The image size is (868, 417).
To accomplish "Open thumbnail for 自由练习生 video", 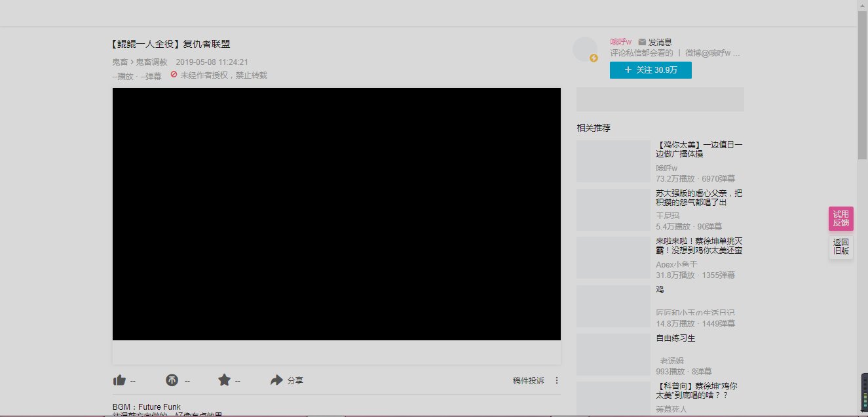I will coord(613,355).
